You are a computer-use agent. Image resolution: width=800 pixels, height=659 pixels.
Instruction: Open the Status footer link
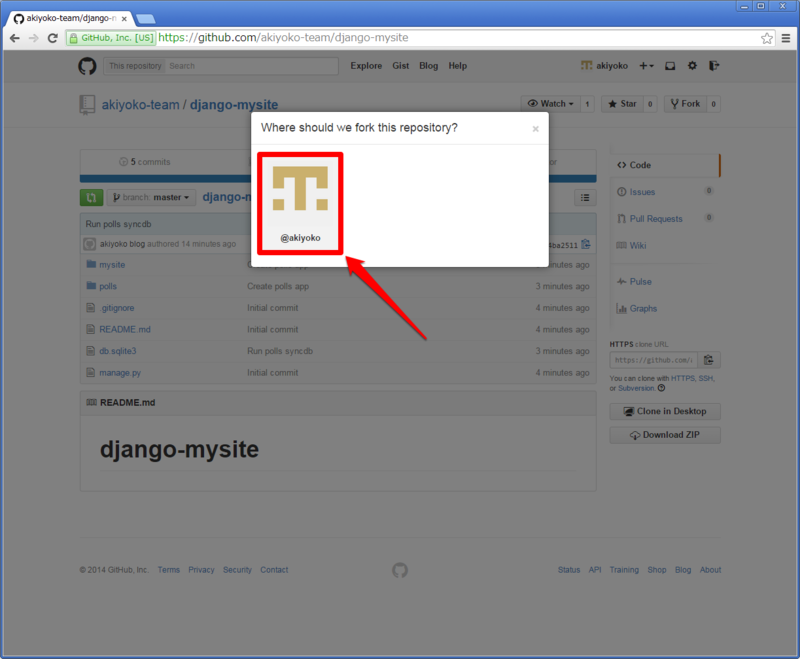[x=569, y=570]
